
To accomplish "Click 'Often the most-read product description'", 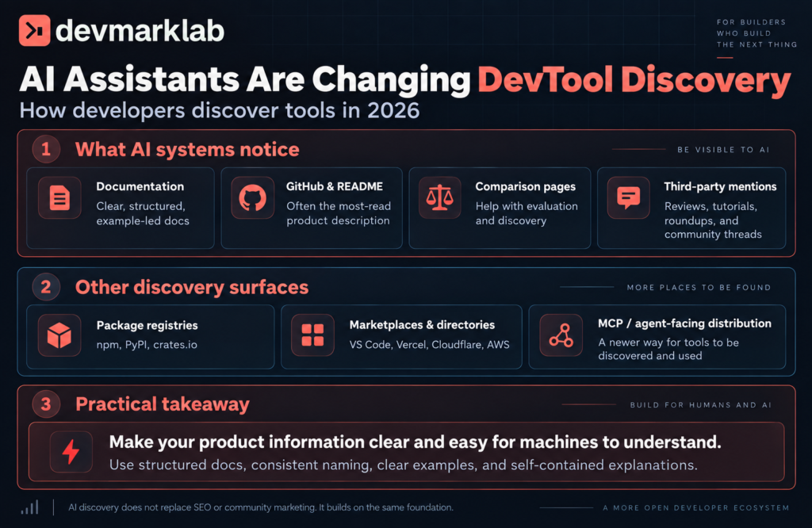I will click(x=339, y=213).
